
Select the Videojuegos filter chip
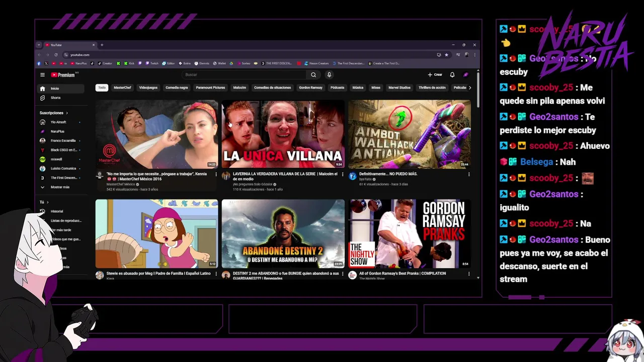(148, 87)
